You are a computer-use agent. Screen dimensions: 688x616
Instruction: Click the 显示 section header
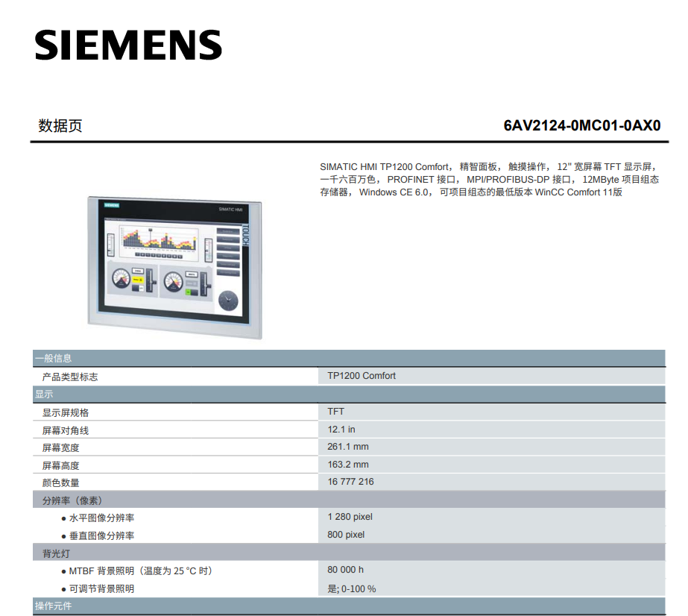point(44,395)
